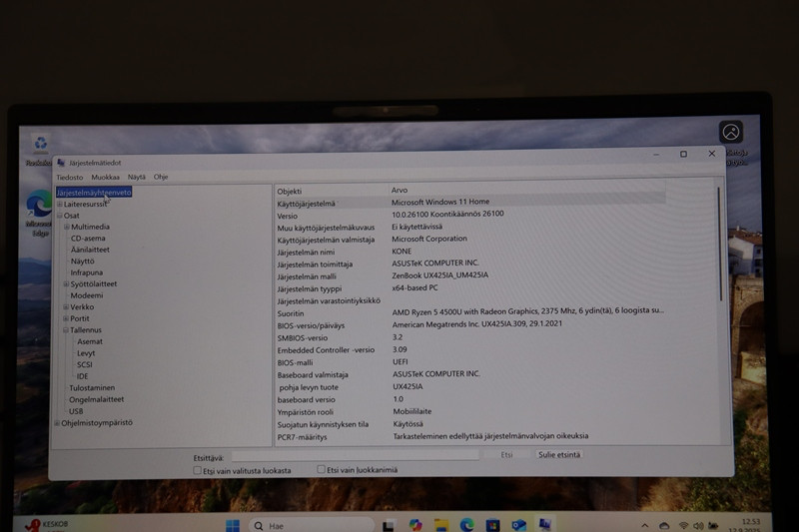Viewport: 799px width, 532px height.
Task: Select Järjestelmäyhteenveto tree root
Action: tap(94, 192)
